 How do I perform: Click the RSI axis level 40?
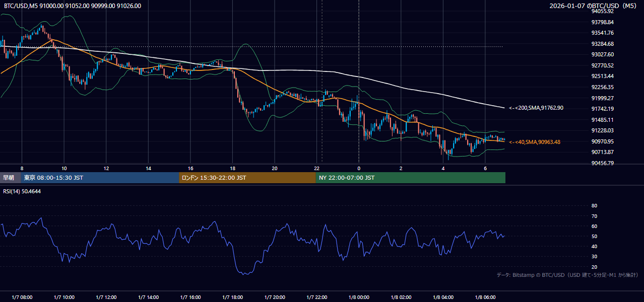tap(594, 246)
